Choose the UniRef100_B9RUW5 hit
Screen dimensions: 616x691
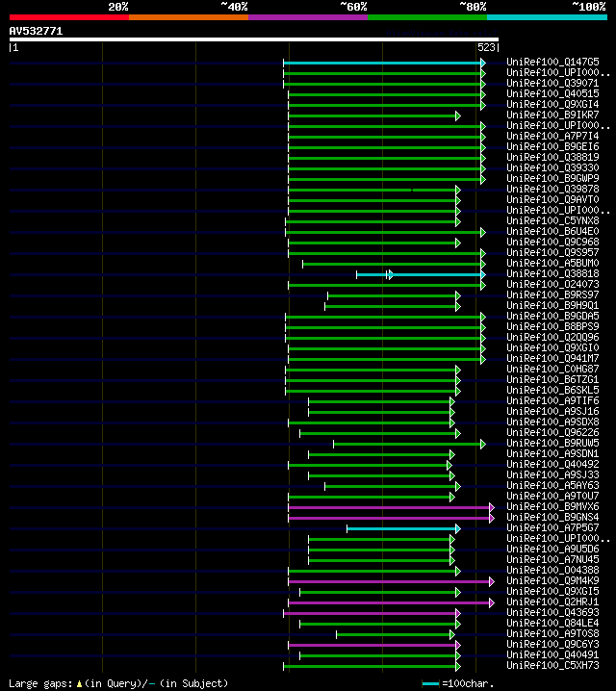click(552, 443)
